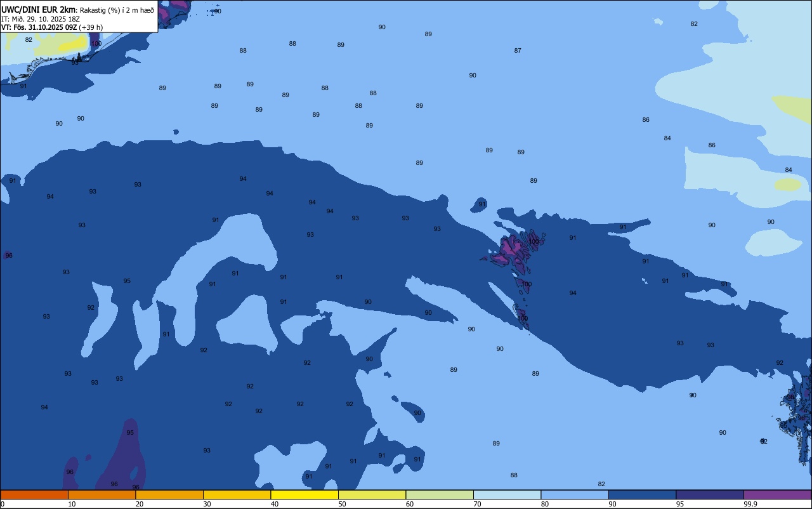The height and width of the screenshot is (509, 812).
Task: Select the 95–99.9 indigo legend swatch
Action: [710, 494]
